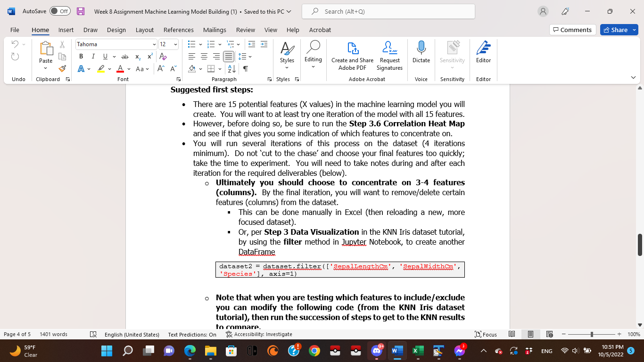Toggle Focus mode in status bar
Image resolution: width=644 pixels, height=362 pixels.
click(486, 334)
